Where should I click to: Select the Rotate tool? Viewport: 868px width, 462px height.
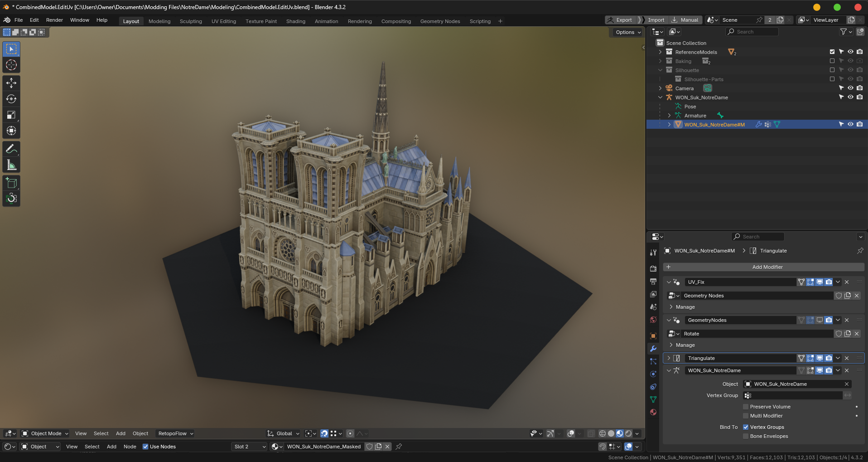coord(11,99)
